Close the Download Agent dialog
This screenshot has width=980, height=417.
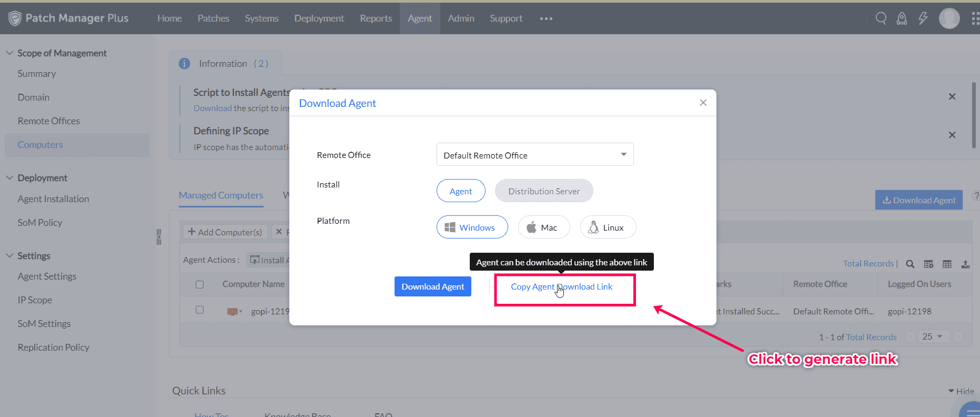[703, 103]
